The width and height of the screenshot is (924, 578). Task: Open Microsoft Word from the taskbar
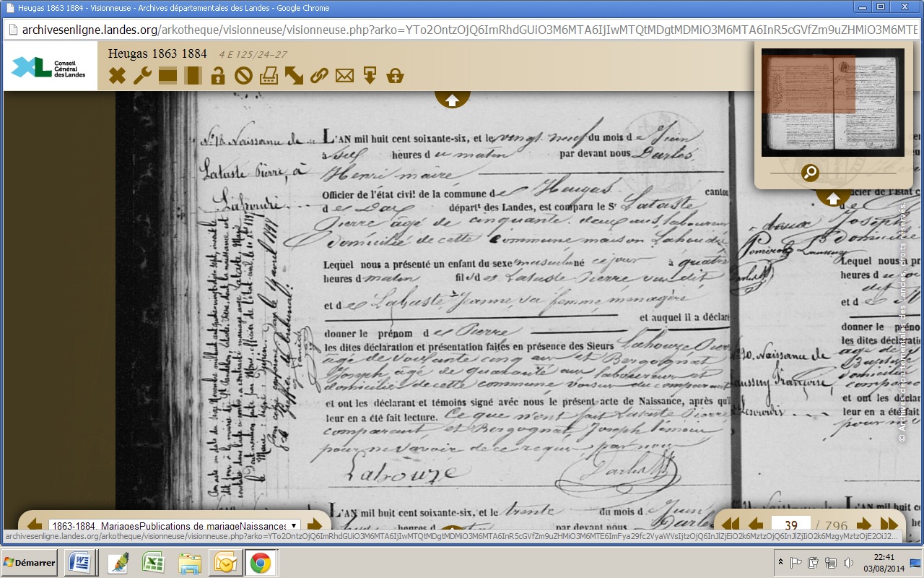click(78, 563)
